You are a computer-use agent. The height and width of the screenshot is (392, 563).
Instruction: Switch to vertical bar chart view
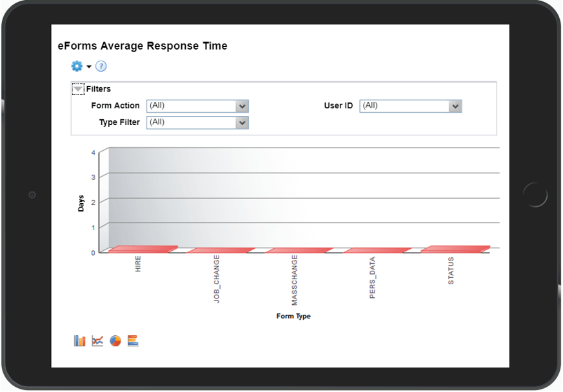tap(79, 341)
